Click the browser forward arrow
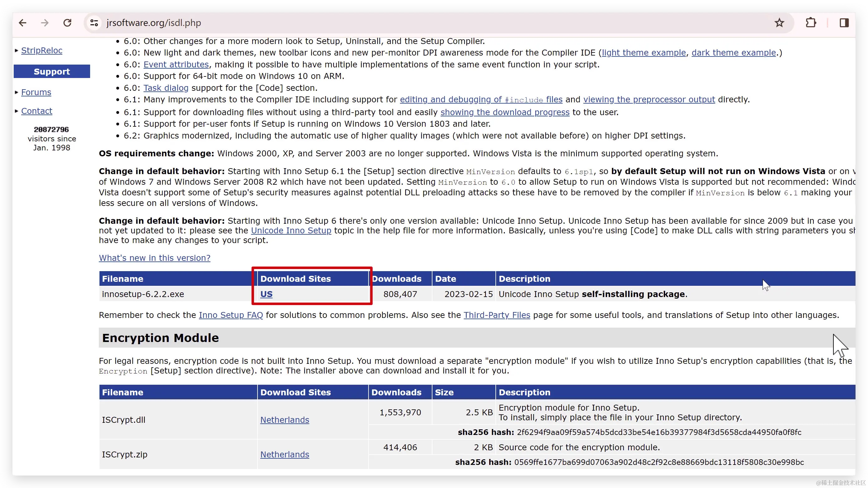868x488 pixels. click(x=45, y=23)
